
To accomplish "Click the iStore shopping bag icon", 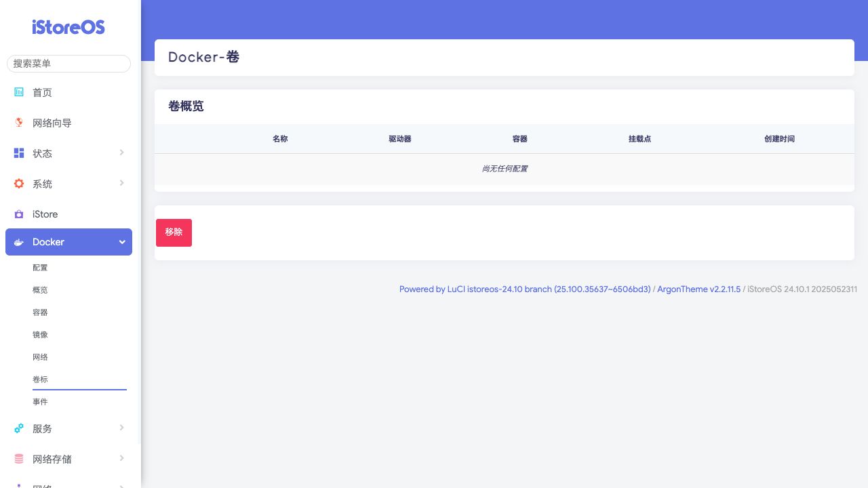I will (x=19, y=214).
